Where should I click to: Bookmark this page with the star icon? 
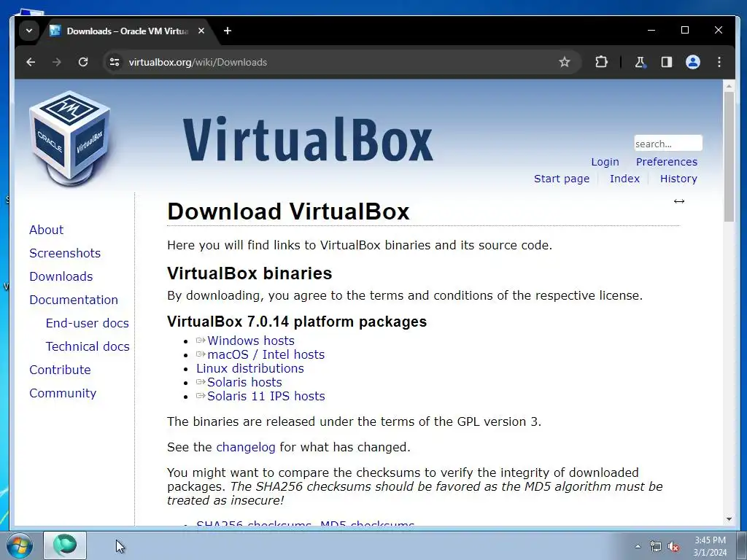(x=565, y=62)
